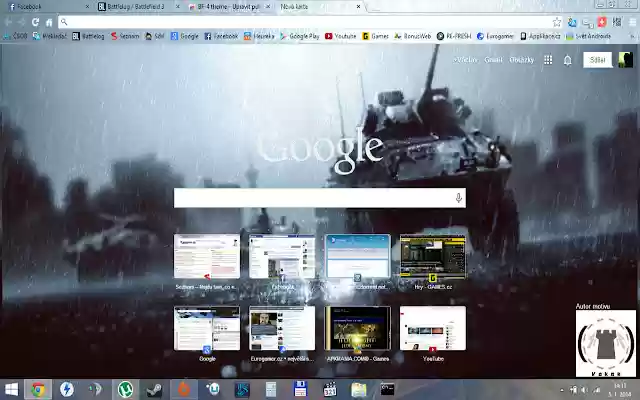The height and width of the screenshot is (400, 640).
Task: Open Steam from the taskbar
Action: tap(155, 389)
